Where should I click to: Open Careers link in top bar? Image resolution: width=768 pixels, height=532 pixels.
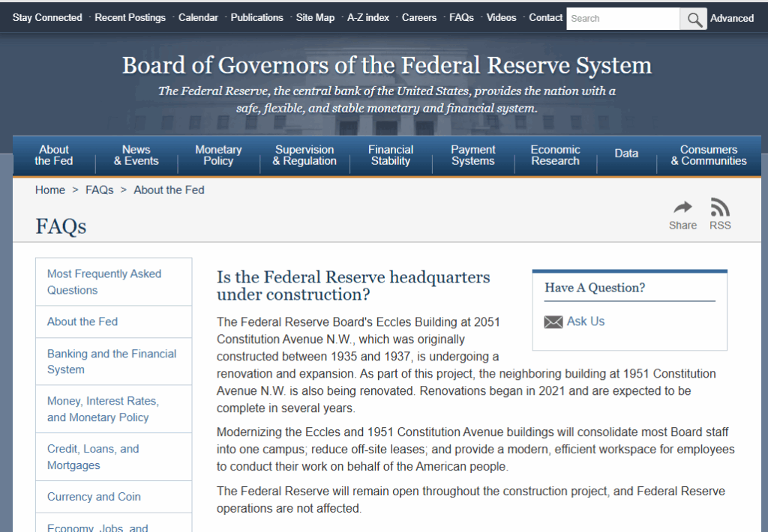pos(419,17)
